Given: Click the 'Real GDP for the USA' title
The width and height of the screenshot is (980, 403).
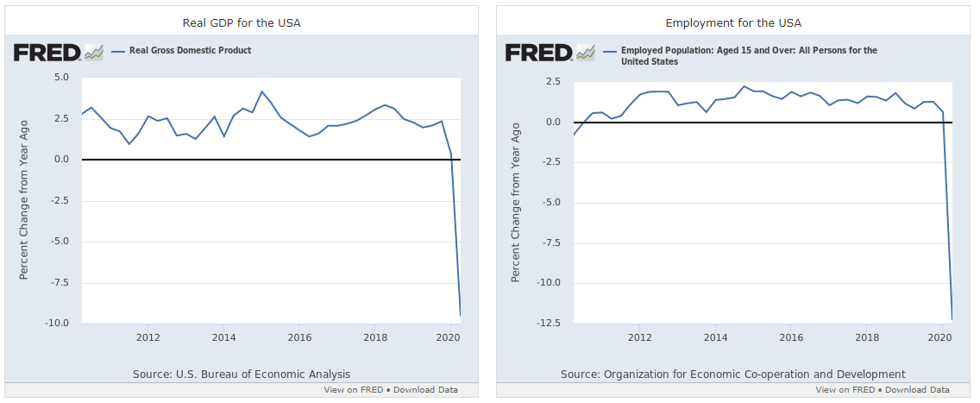Looking at the screenshot, I should coord(242,22).
